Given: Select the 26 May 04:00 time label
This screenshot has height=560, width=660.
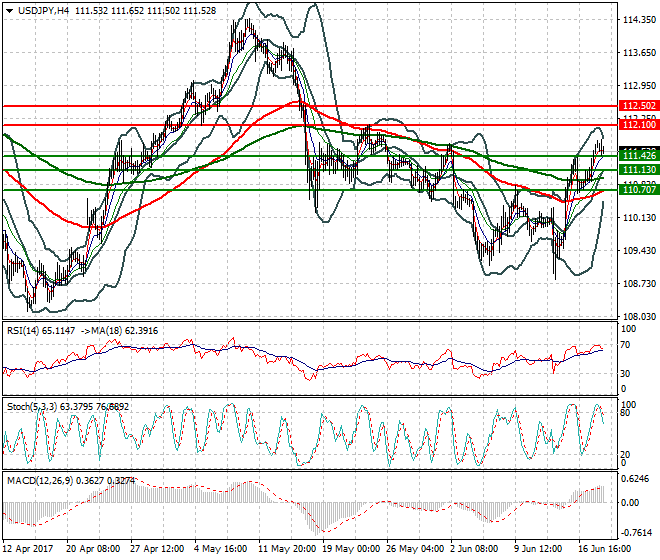Looking at the screenshot, I should (x=415, y=549).
